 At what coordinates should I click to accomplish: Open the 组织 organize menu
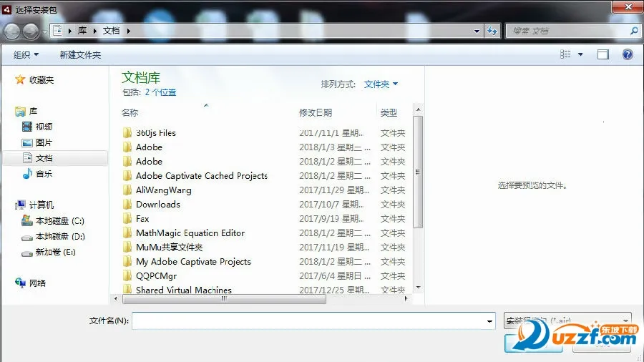[x=26, y=54]
